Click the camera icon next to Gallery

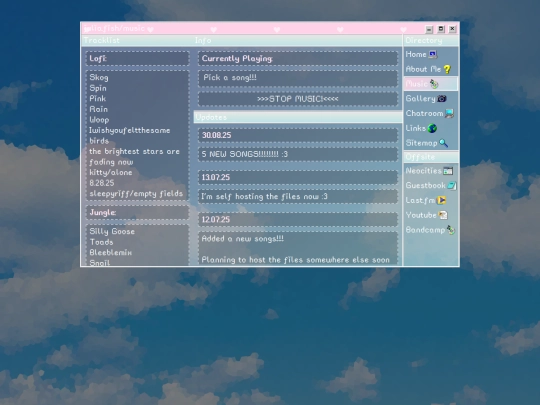[x=442, y=99]
